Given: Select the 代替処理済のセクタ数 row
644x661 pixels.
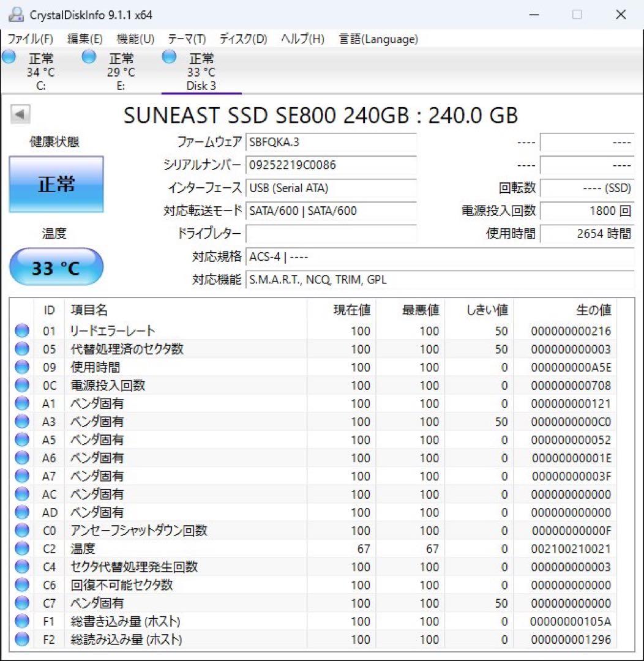Looking at the screenshot, I should [x=126, y=349].
